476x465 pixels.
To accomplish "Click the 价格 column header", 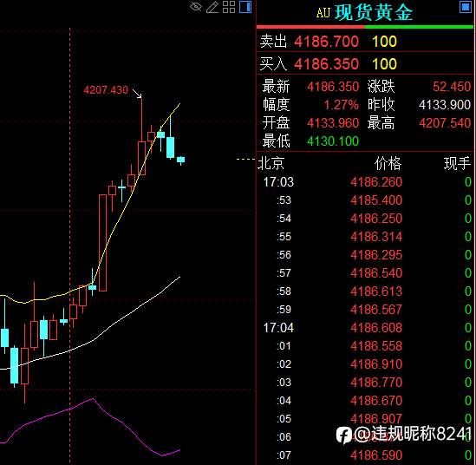I will (x=388, y=164).
